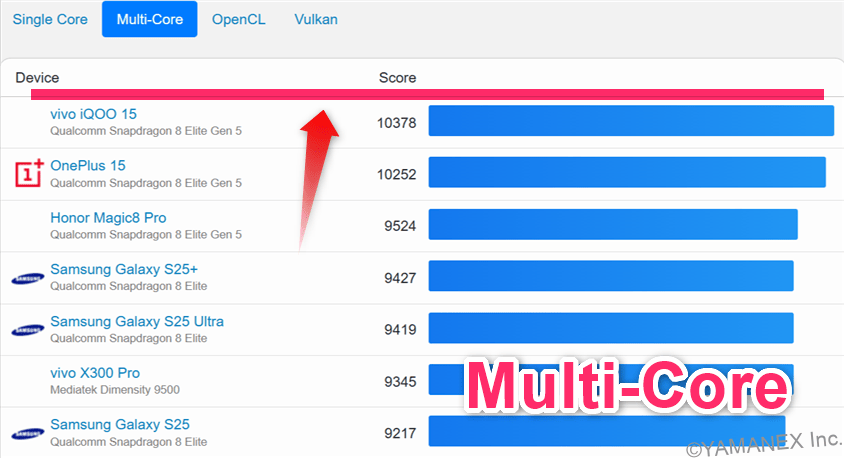Click the chipset text under OnePlus 15
This screenshot has height=458, width=844.
pyautogui.click(x=146, y=184)
